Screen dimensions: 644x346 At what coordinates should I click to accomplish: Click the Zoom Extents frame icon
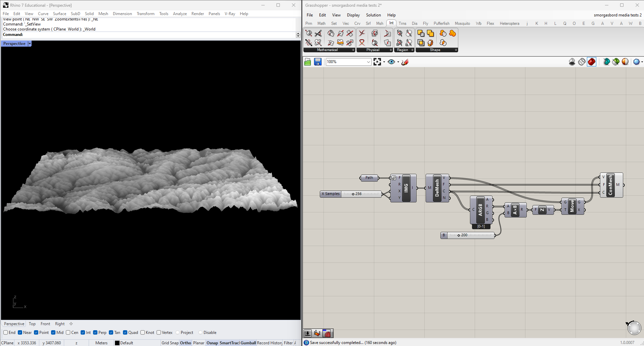(377, 62)
